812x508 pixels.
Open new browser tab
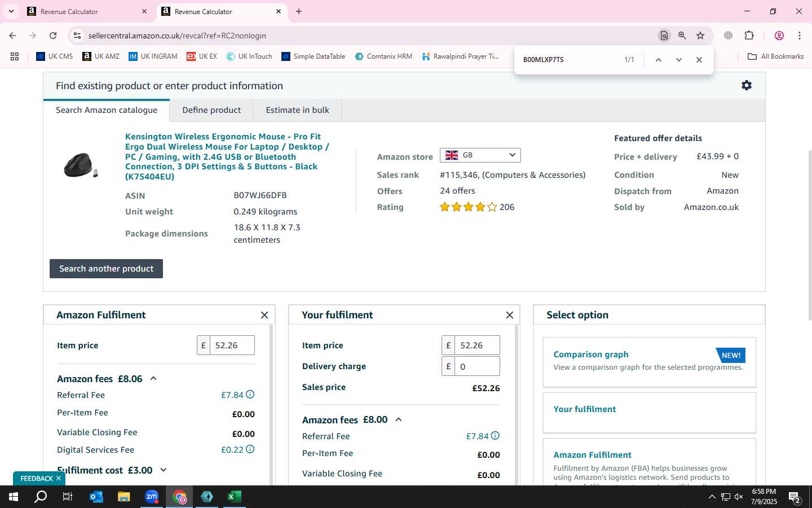click(x=299, y=11)
